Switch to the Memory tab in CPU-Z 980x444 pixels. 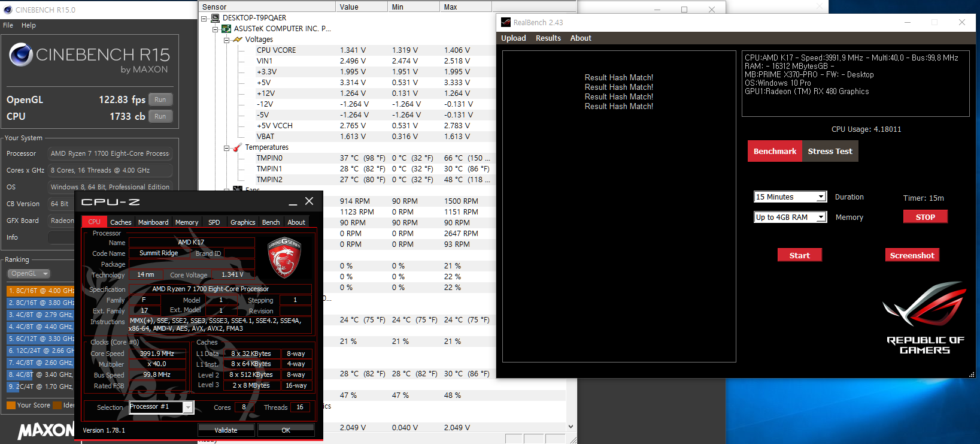[x=187, y=222]
